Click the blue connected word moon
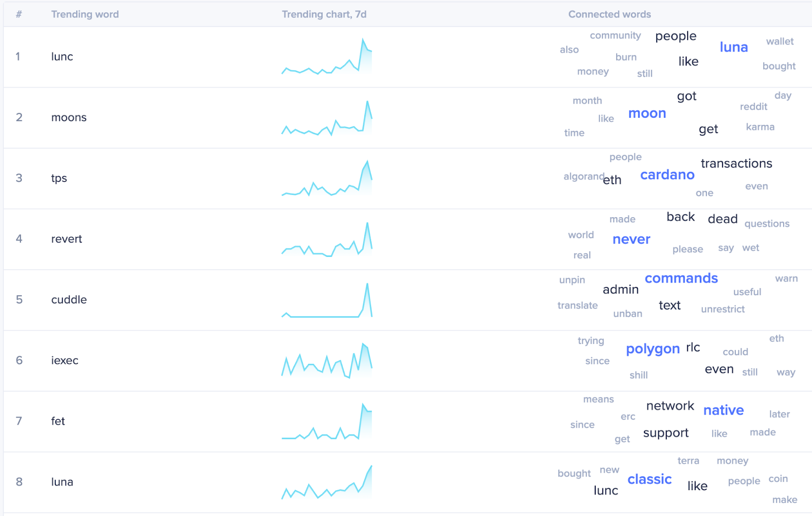The width and height of the screenshot is (812, 516). [647, 113]
